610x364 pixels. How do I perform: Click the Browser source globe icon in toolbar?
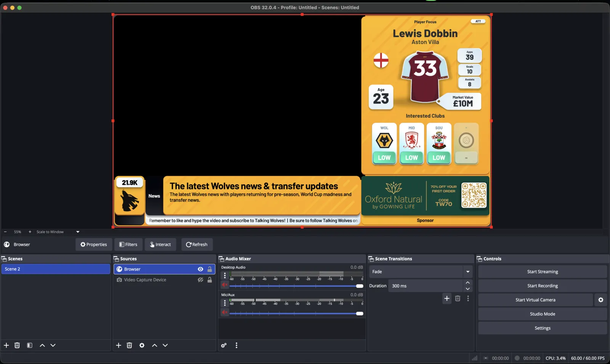coord(7,244)
